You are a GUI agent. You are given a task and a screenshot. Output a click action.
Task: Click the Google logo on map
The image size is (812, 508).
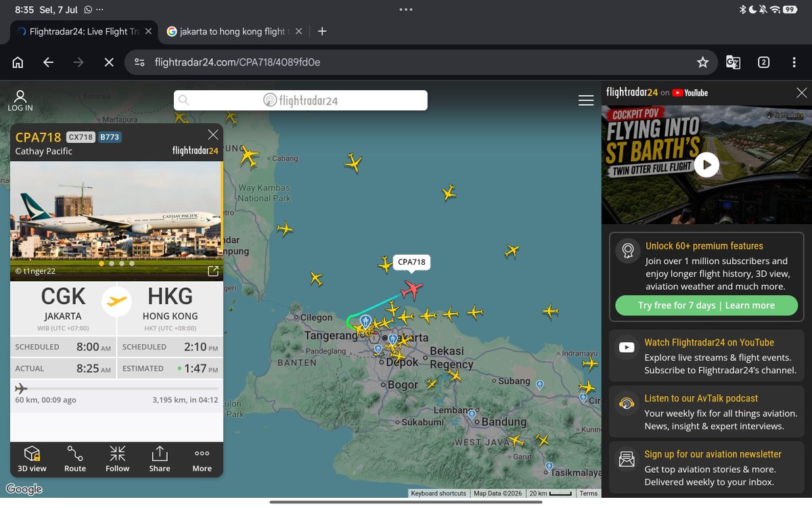[24, 489]
